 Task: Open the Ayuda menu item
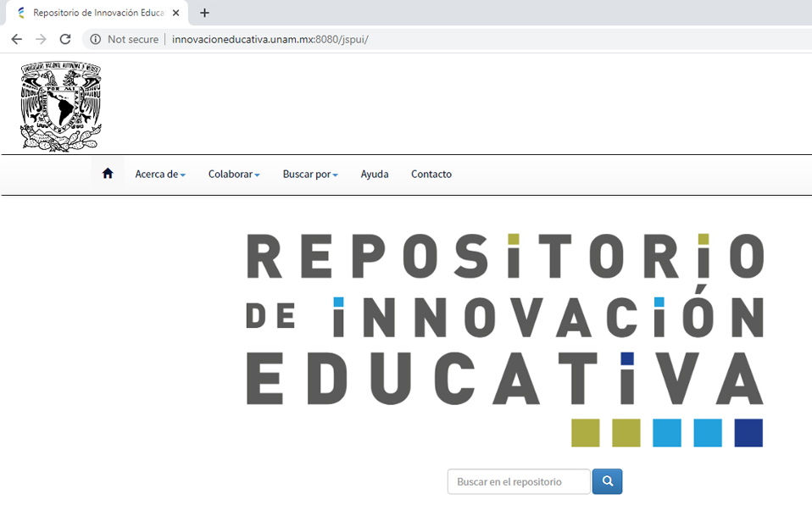tap(375, 175)
